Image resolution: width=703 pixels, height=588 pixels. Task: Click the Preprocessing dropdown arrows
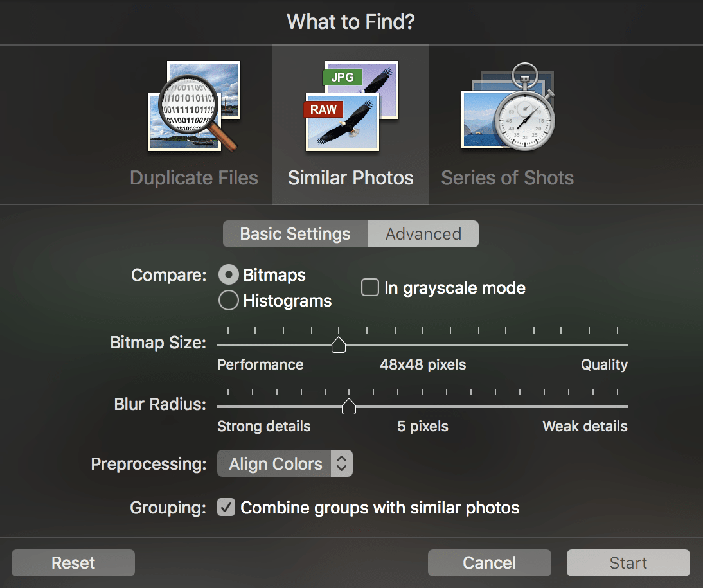pos(342,464)
